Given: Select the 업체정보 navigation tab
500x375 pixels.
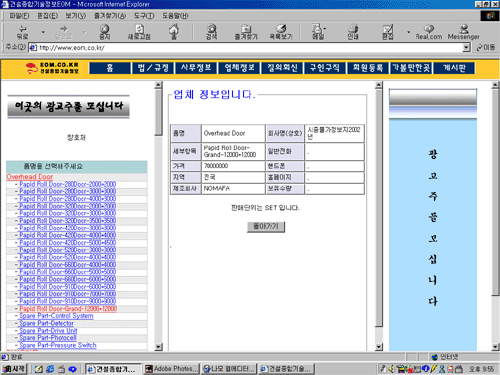Looking at the screenshot, I should (239, 68).
